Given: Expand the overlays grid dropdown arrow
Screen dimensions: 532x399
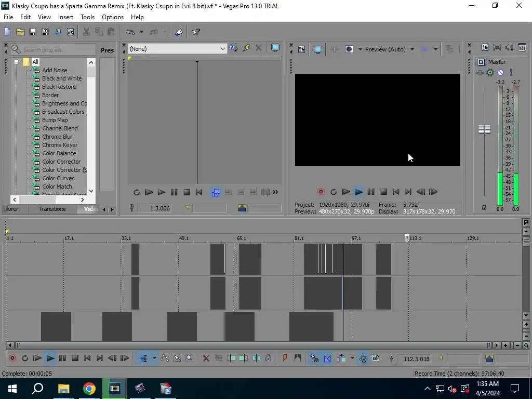Looking at the screenshot, I should [435, 49].
